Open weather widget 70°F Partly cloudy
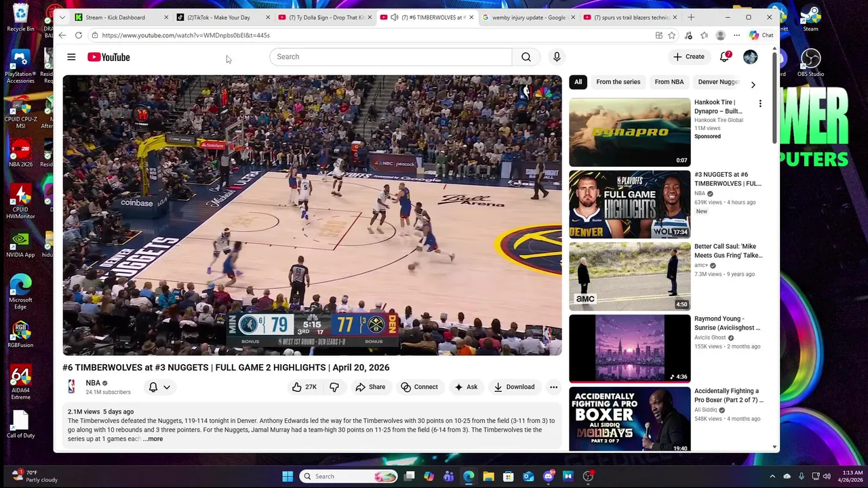868x488 pixels. [x=35, y=476]
